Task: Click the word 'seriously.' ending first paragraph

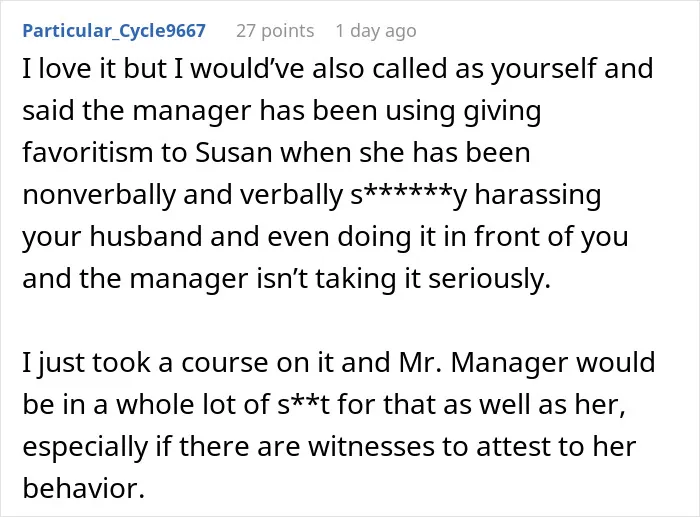Action: pyautogui.click(x=489, y=279)
